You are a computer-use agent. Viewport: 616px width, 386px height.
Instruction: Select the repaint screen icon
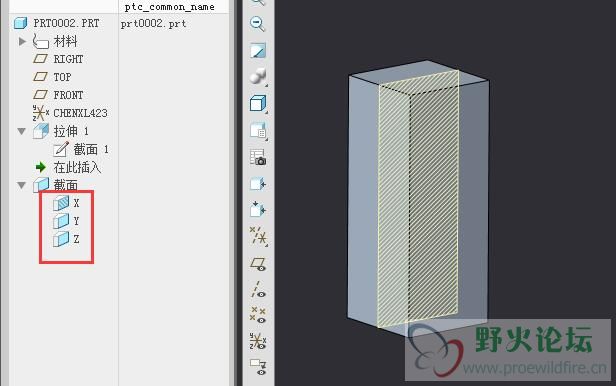coord(258,51)
